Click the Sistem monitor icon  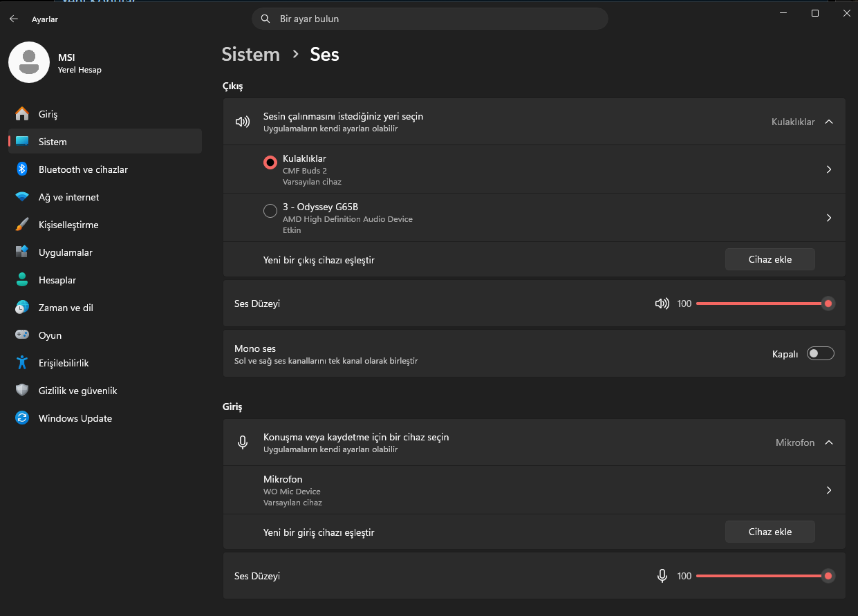(22, 142)
